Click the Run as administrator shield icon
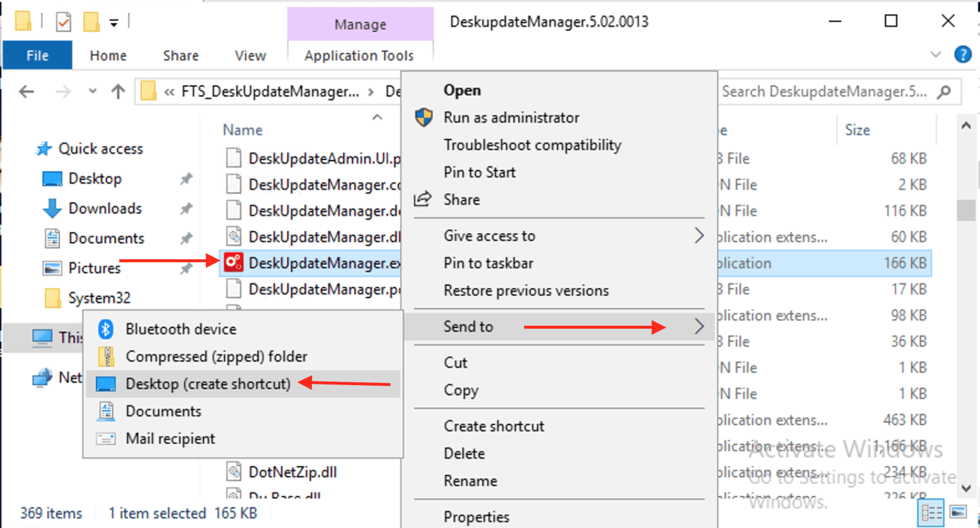980x528 pixels. coord(424,118)
